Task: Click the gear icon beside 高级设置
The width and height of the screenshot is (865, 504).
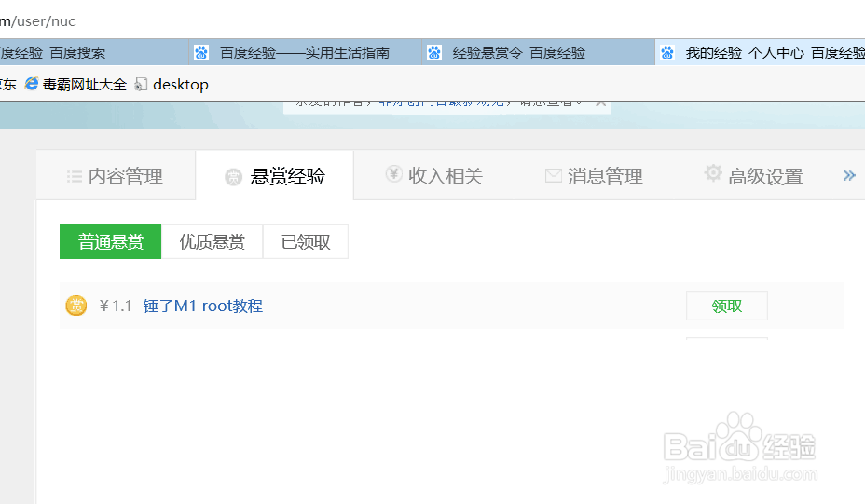Action: pos(713,173)
